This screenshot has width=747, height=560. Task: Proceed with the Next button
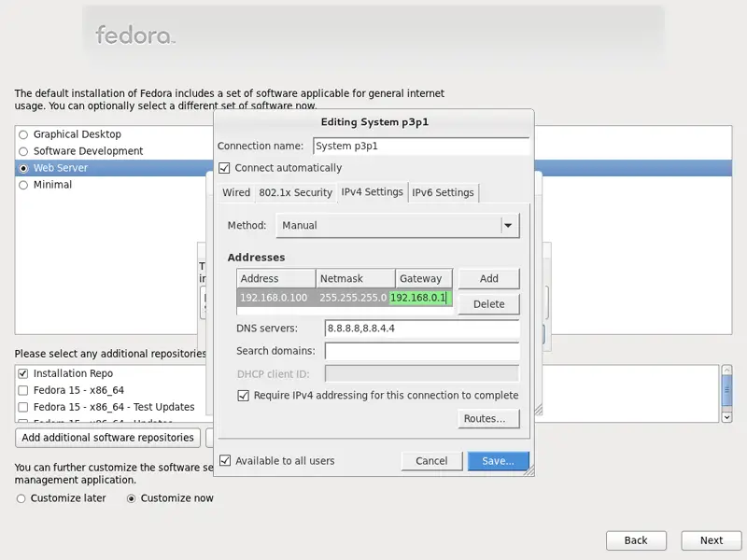[712, 540]
